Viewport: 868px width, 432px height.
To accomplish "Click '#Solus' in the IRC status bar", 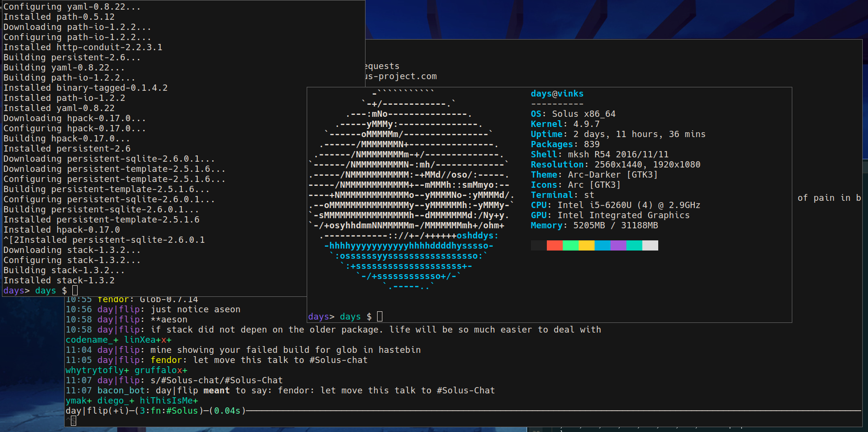I will click(x=182, y=411).
